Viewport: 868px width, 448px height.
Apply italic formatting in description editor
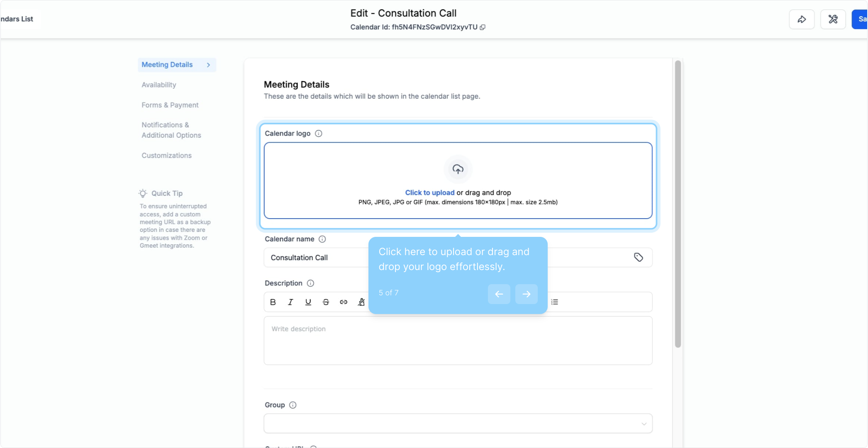290,302
